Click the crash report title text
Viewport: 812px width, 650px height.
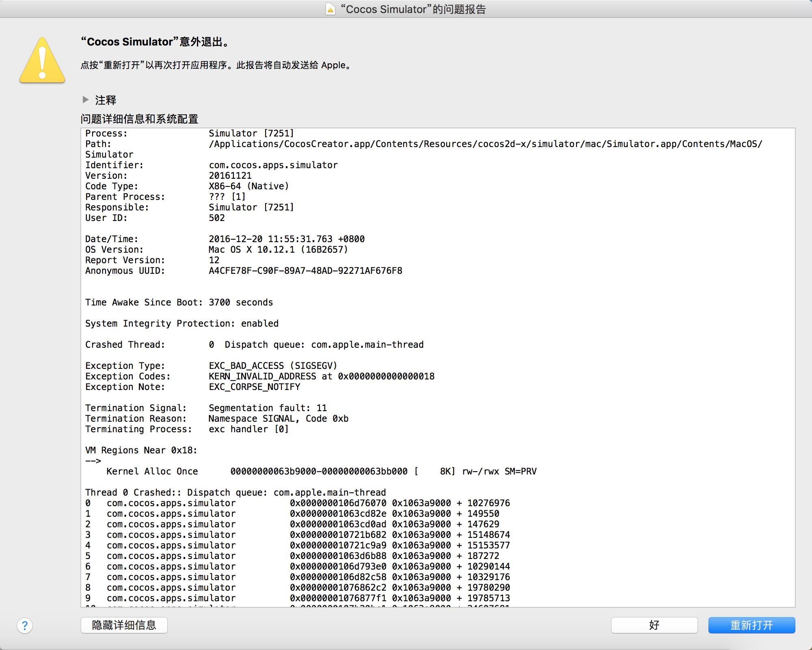[x=413, y=9]
